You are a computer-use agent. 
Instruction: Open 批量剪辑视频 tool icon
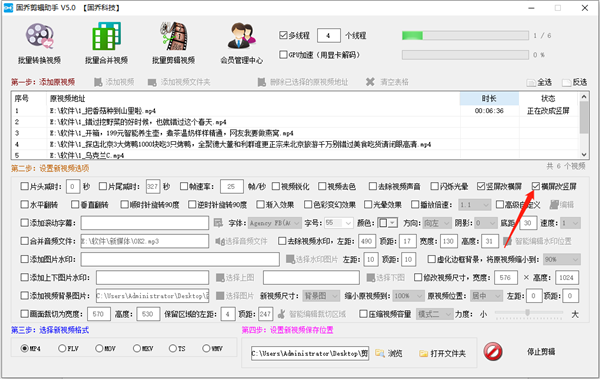[x=174, y=36]
